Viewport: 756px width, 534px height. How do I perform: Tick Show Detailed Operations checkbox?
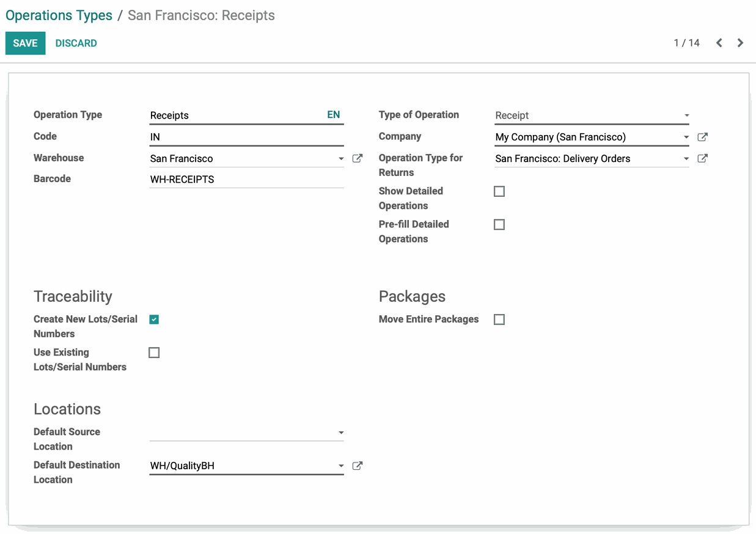click(x=499, y=191)
